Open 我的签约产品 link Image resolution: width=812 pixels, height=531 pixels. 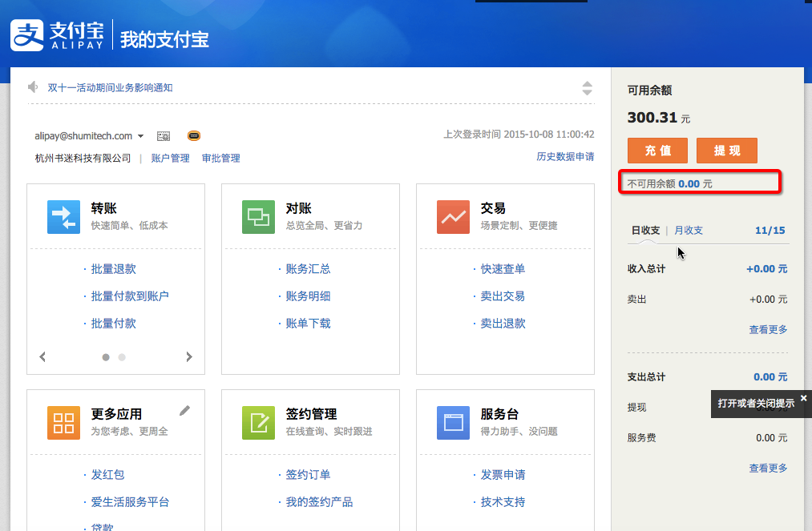[x=319, y=502]
